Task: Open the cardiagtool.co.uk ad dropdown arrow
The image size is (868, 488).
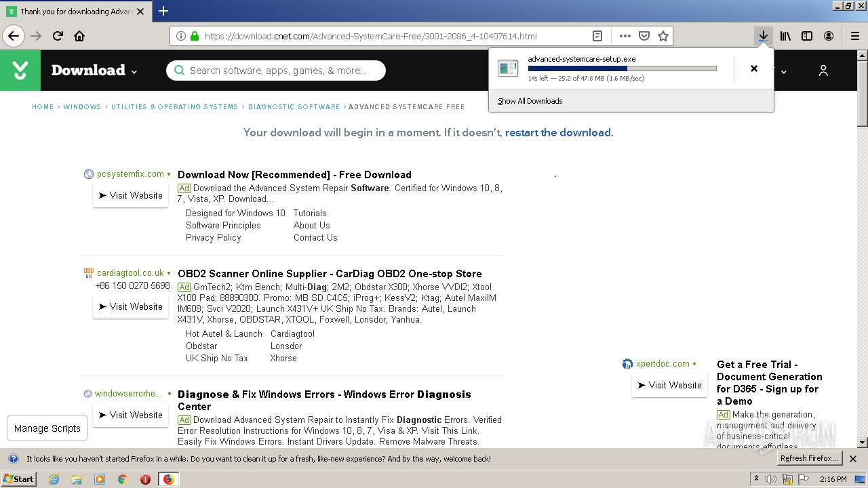Action: coord(169,273)
